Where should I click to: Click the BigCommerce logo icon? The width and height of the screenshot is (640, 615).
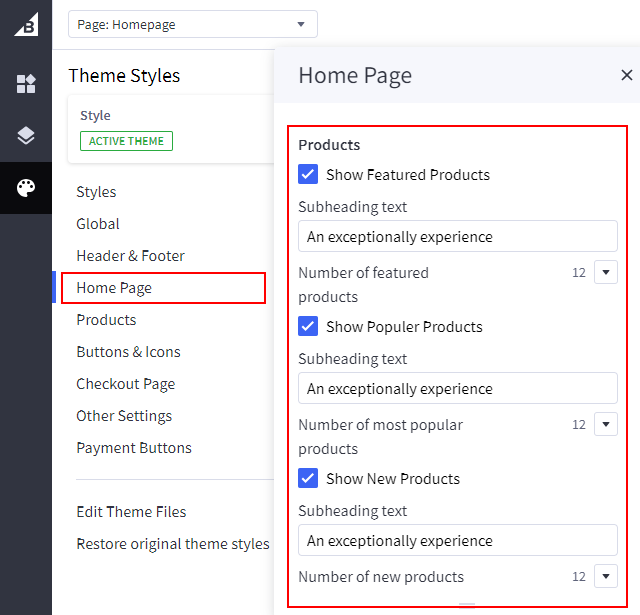pos(26,24)
